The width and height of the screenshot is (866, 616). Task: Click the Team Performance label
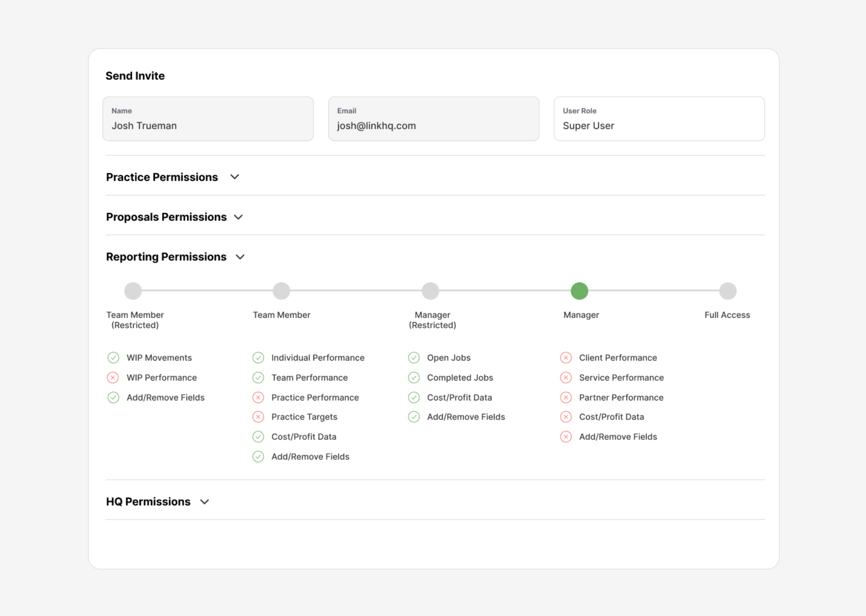coord(309,378)
